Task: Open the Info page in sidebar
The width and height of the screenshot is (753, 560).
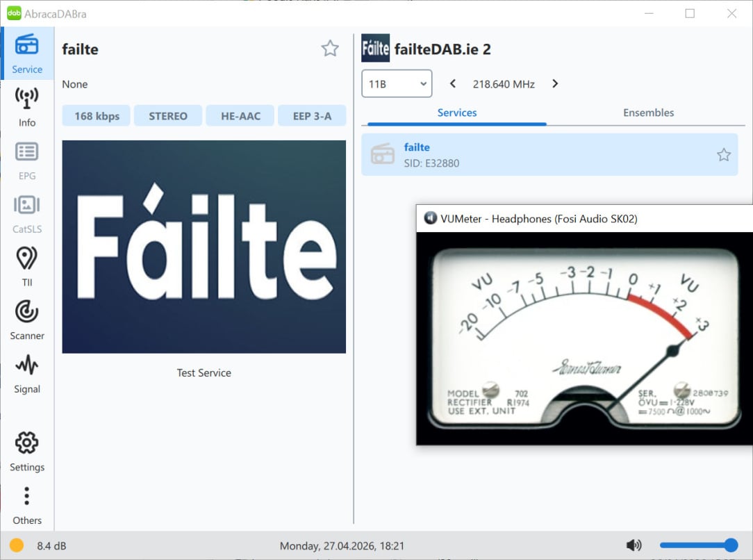Action: coord(27,107)
